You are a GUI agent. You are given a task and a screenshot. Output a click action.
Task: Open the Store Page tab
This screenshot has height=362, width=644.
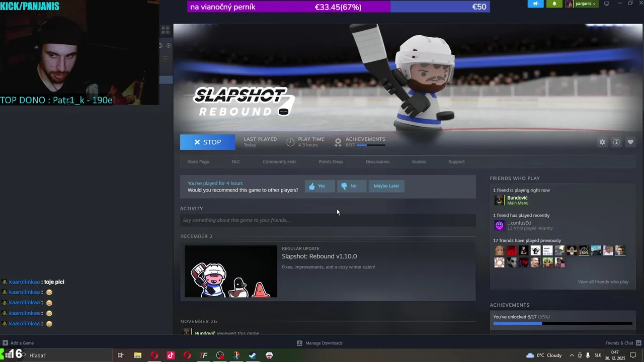tap(198, 162)
